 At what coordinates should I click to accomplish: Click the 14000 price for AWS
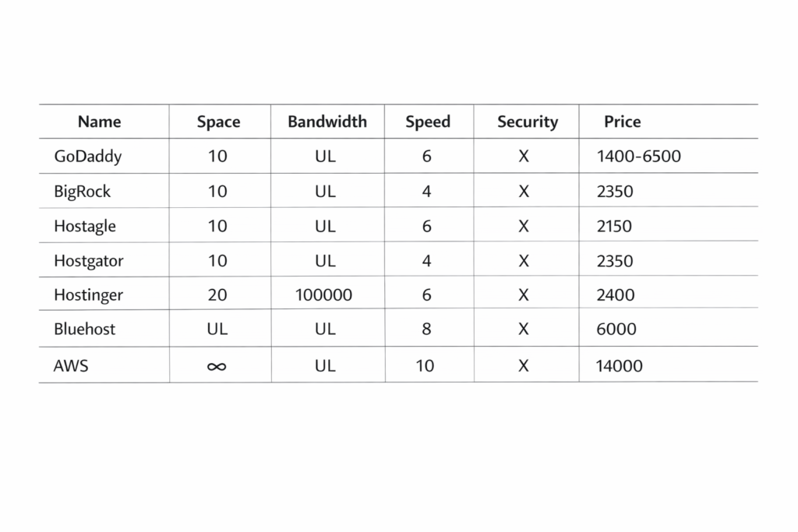point(619,365)
